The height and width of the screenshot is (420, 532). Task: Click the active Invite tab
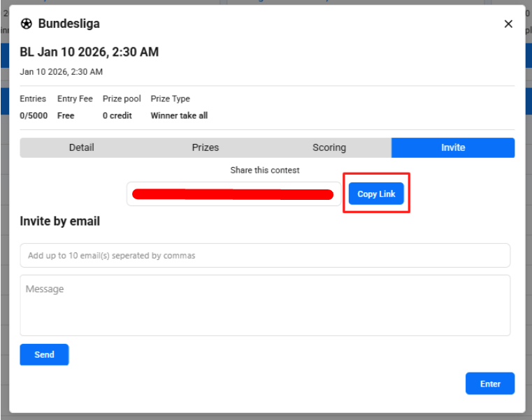pos(453,147)
